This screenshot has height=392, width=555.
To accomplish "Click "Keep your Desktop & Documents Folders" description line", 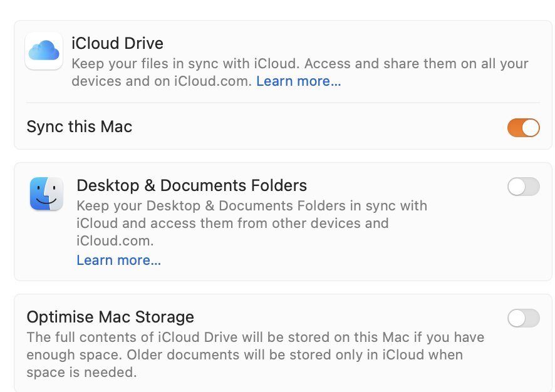I will coord(251,206).
